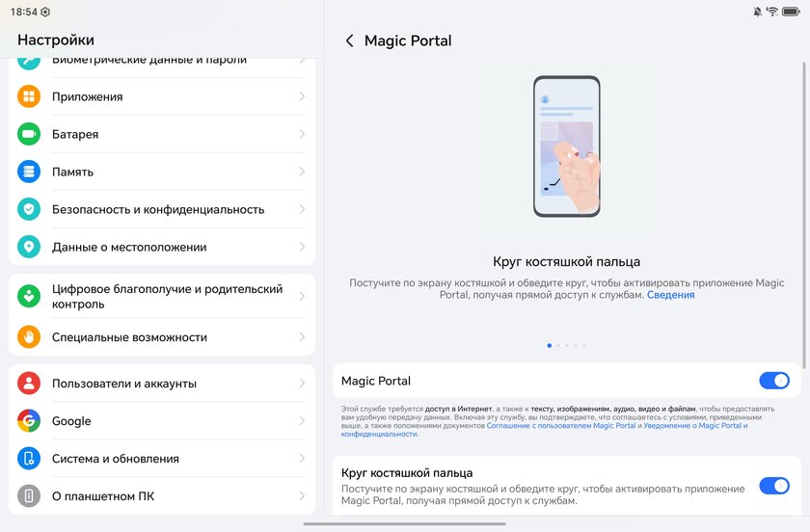
Task: Tap the Wi-Fi icon in status bar
Action: pyautogui.click(x=772, y=12)
